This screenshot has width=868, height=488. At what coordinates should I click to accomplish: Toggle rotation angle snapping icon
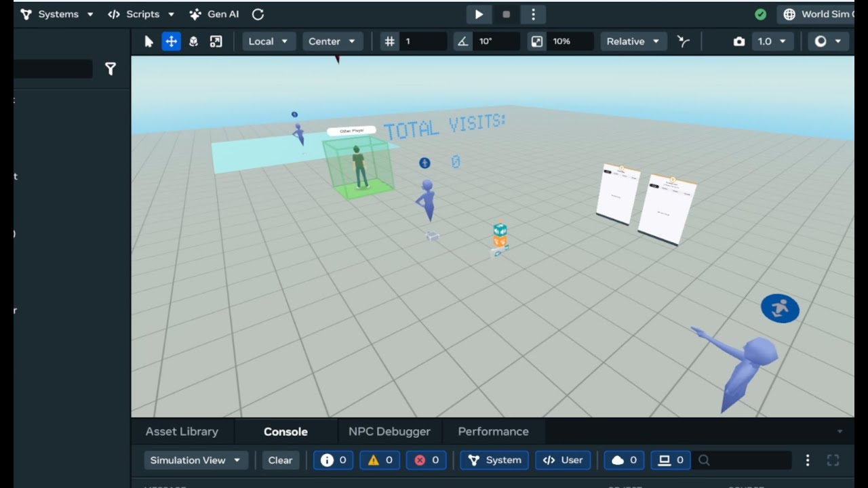[x=462, y=41]
